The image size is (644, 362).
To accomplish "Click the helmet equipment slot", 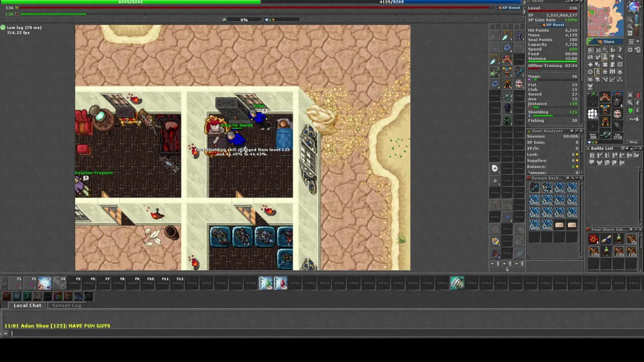I will click(x=605, y=97).
